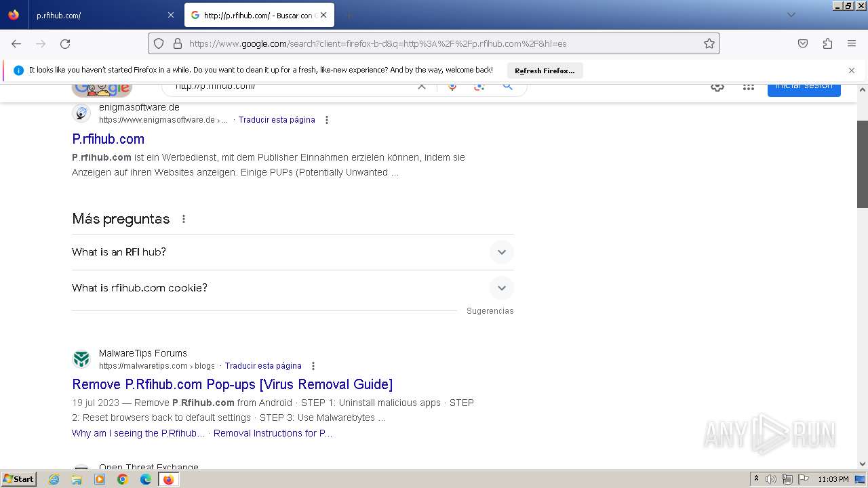This screenshot has height=488, width=868.
Task: Open Remove P.Rfihub.com Pop-ups guide link
Action: point(232,384)
